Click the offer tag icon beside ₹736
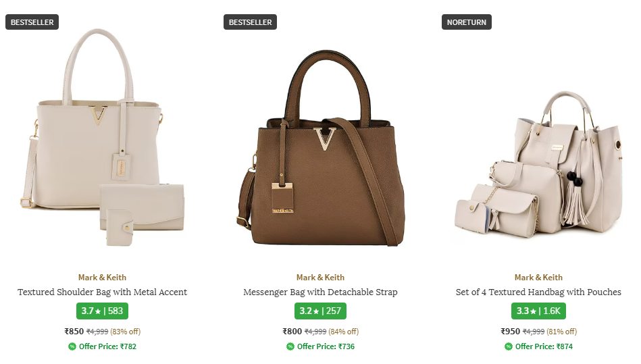 290,346
